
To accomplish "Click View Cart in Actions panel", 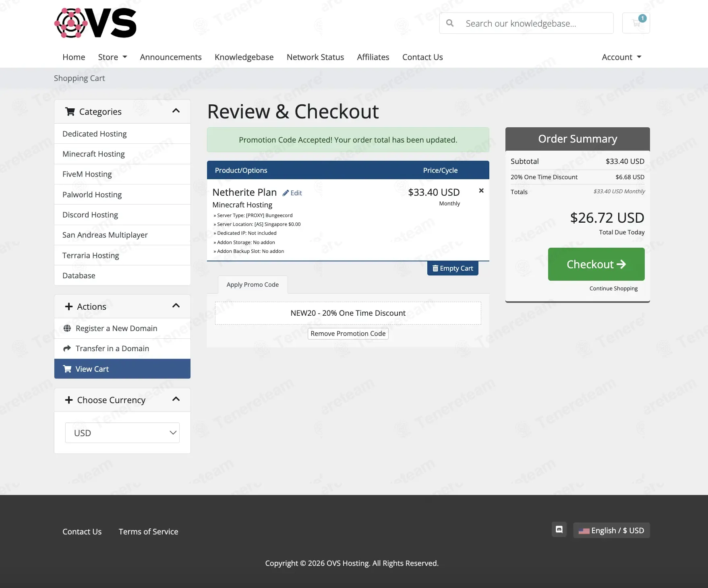I will tap(122, 369).
